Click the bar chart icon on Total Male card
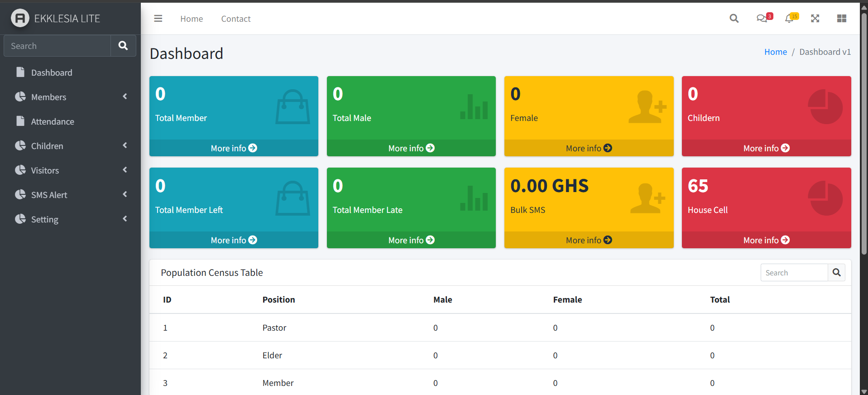868x395 pixels. coord(474,107)
